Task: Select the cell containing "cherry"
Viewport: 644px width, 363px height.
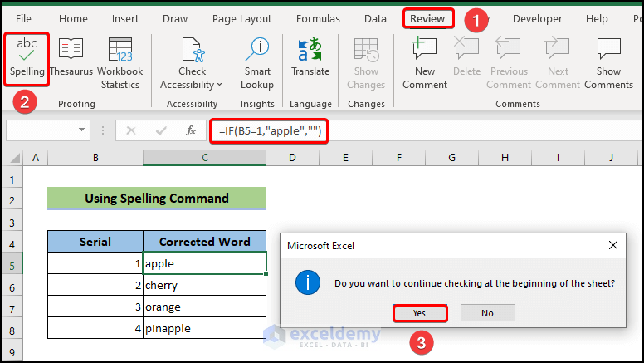Action: point(204,285)
